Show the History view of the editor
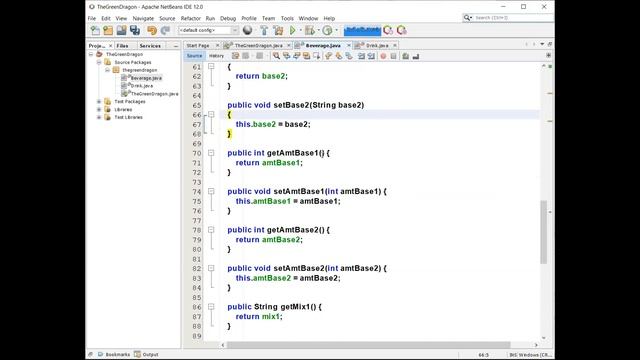640x360 pixels. 216,56
